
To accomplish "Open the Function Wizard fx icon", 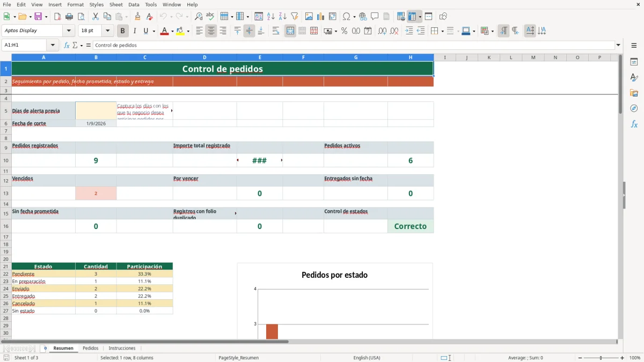I will (67, 46).
